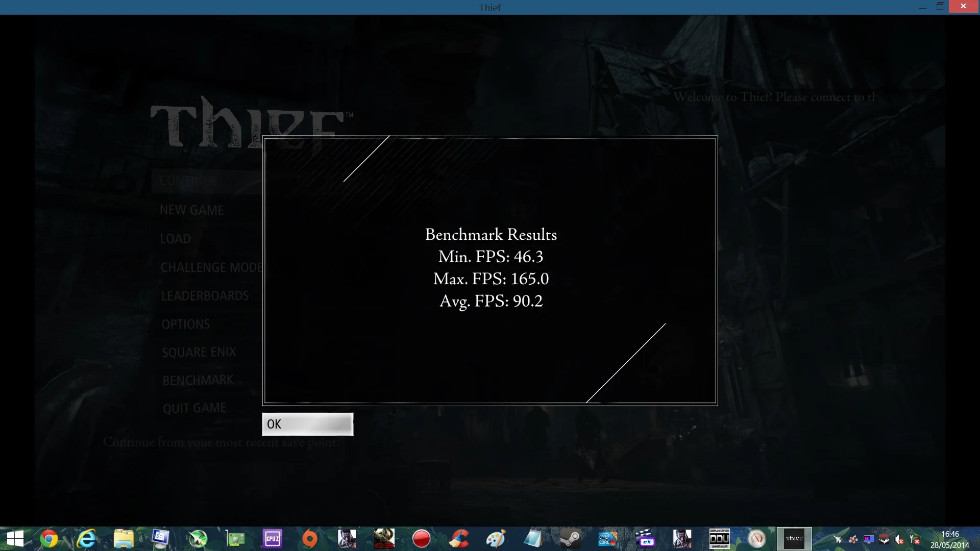Select QUIT GAME in the Thief menu
The height and width of the screenshot is (551, 980).
click(195, 408)
